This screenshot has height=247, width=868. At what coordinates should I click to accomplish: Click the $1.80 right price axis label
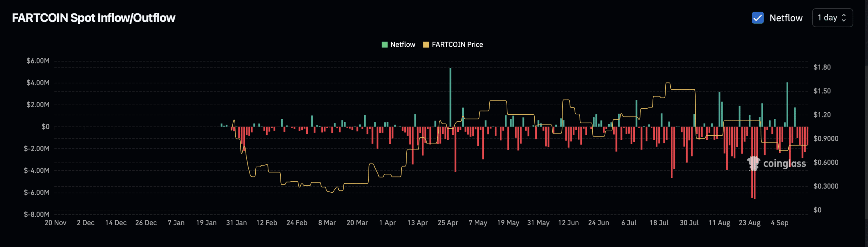tap(822, 67)
